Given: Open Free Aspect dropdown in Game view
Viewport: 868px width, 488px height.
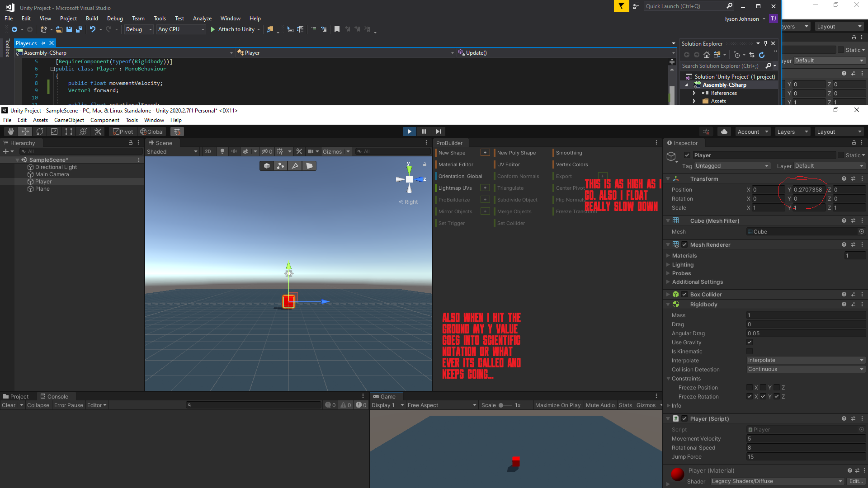Looking at the screenshot, I should coord(442,405).
